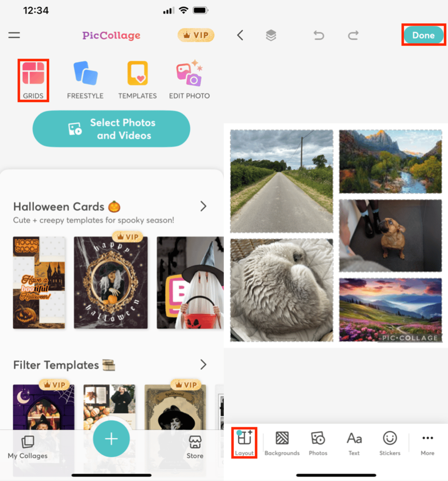Expand Filter Templates section arrow
Image resolution: width=448 pixels, height=481 pixels.
[203, 365]
